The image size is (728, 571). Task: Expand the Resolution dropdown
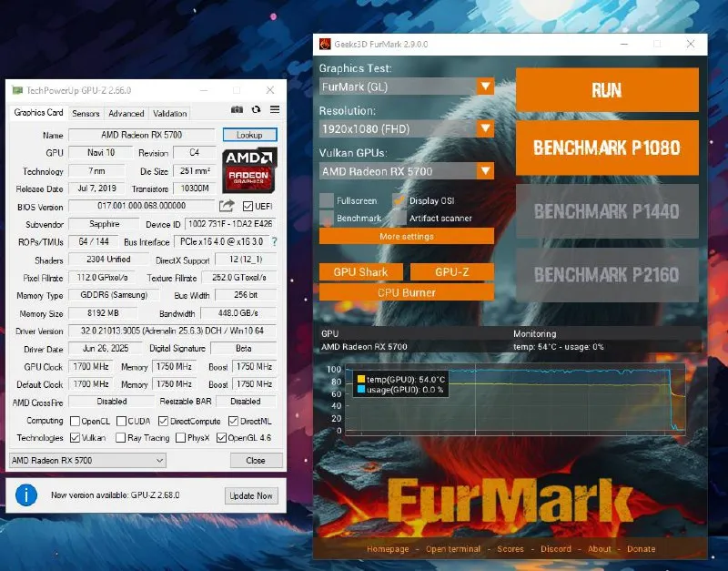click(485, 128)
